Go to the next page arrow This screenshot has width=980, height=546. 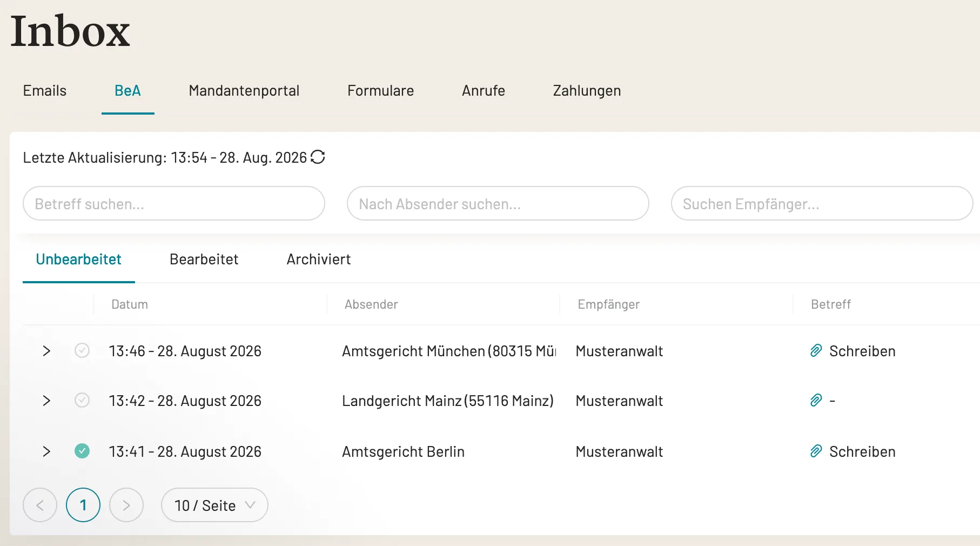pyautogui.click(x=126, y=505)
